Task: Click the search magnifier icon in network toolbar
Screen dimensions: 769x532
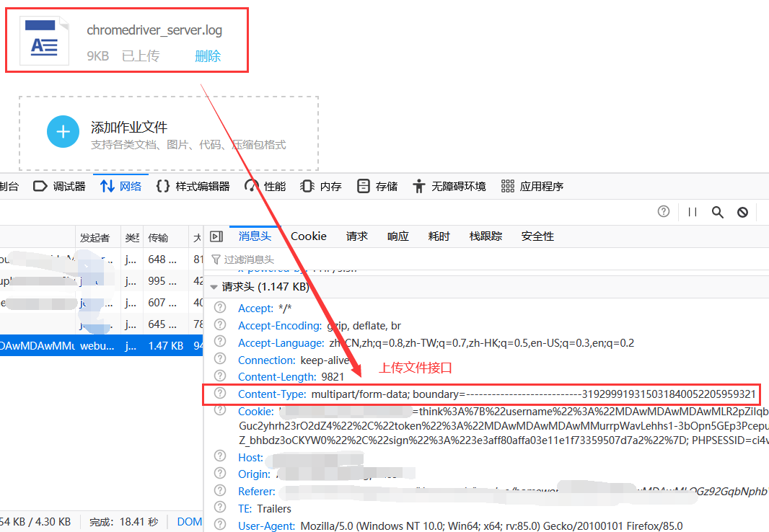Action: 717,212
